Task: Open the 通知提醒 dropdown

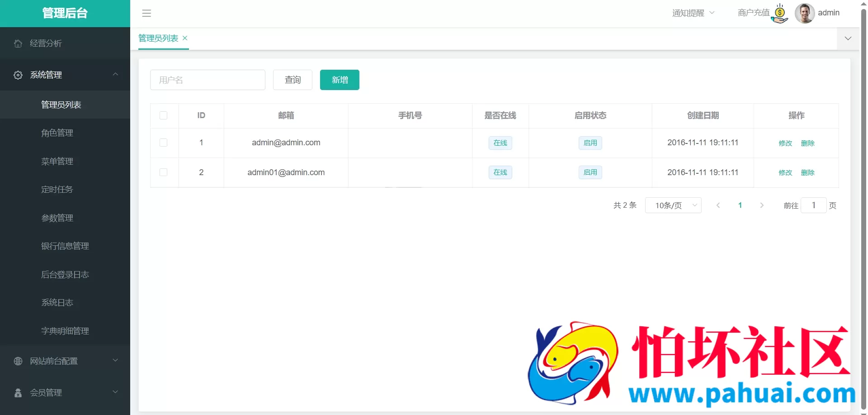Action: 693,13
